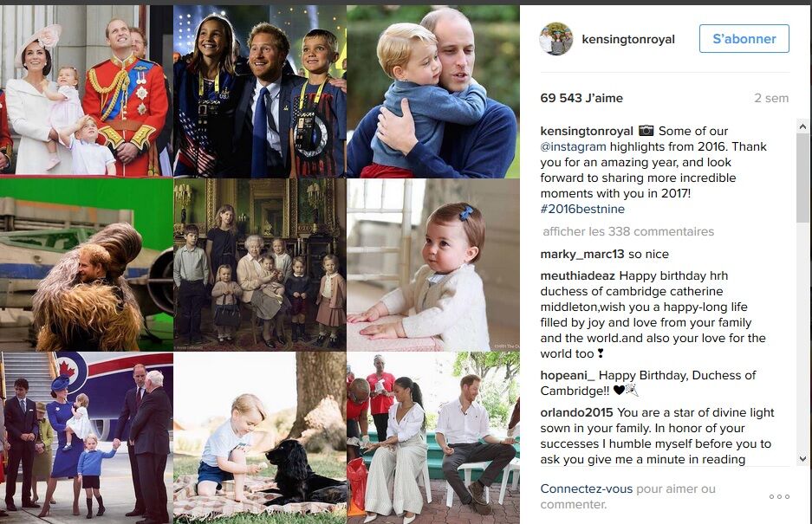
Task: Click the Connectez-vous login link
Action: point(586,488)
